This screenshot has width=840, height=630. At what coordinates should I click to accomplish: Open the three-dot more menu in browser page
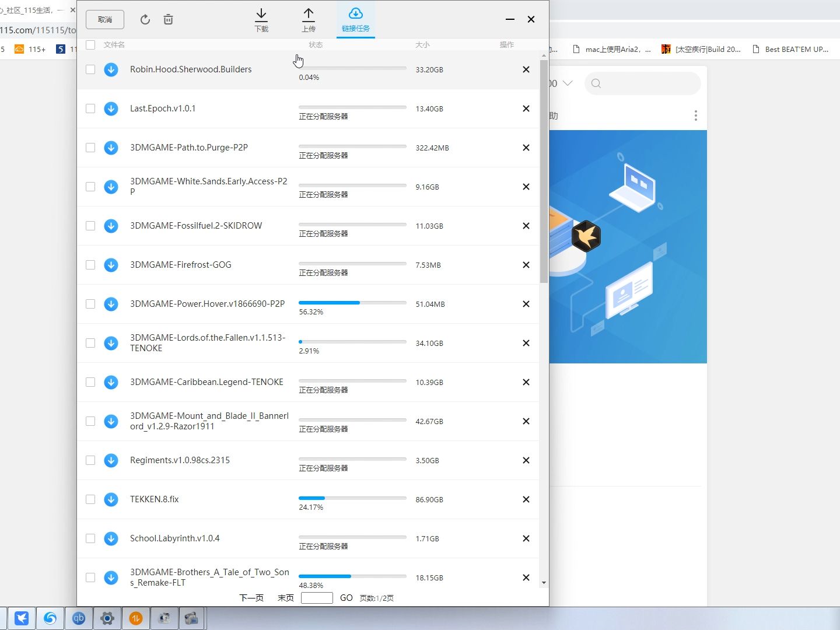696,116
